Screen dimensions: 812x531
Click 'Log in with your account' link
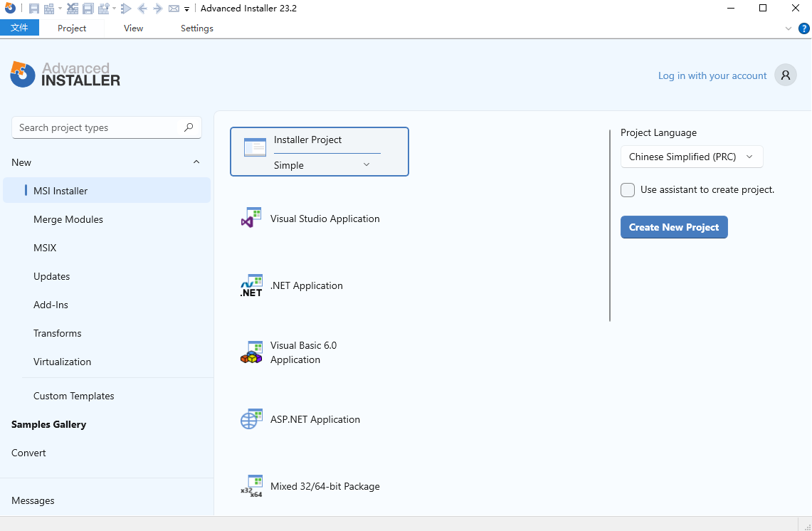click(x=712, y=75)
